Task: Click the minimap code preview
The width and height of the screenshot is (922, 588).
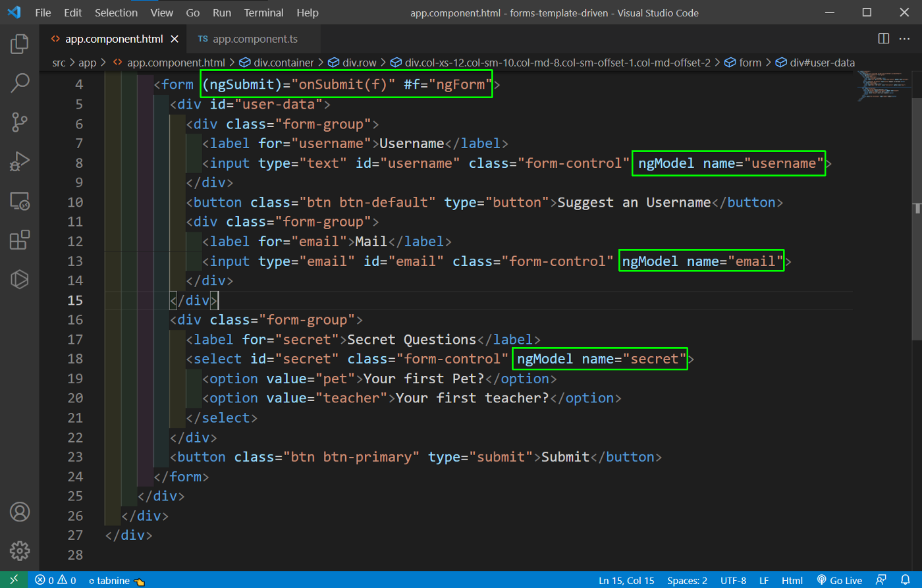Action: pos(884,86)
